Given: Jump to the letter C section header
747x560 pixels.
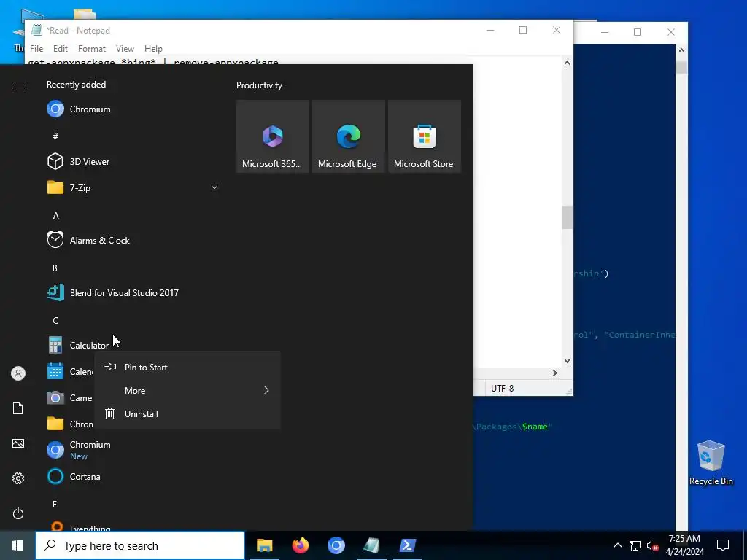Looking at the screenshot, I should (x=55, y=321).
